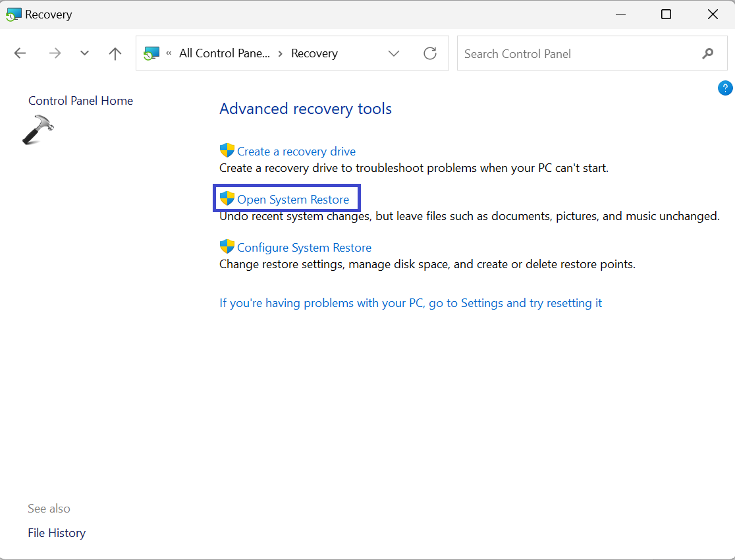Expand the address bar previous locations dropdown
The height and width of the screenshot is (560, 735).
[x=394, y=53]
